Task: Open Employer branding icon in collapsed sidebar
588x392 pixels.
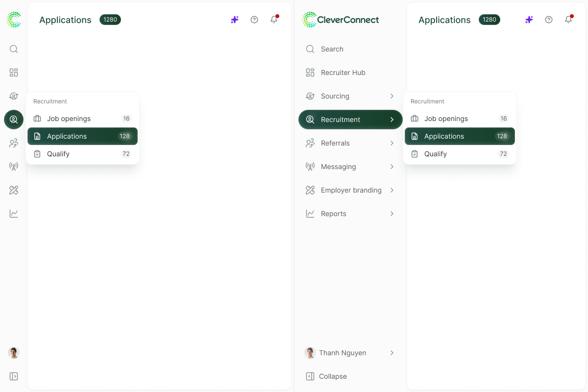Action: tap(14, 190)
